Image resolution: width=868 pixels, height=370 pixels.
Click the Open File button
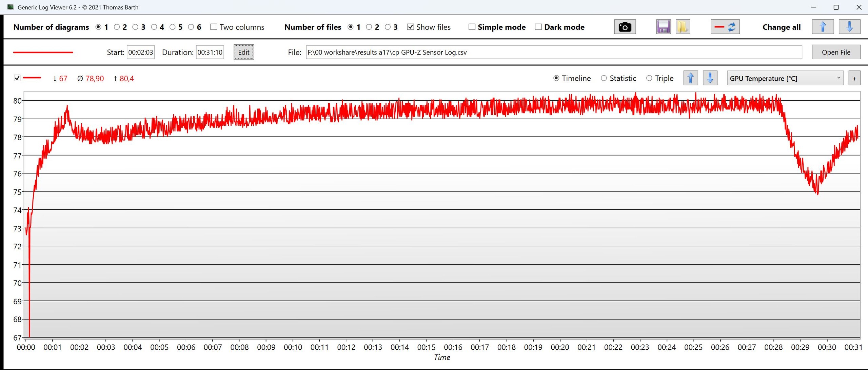[836, 52]
